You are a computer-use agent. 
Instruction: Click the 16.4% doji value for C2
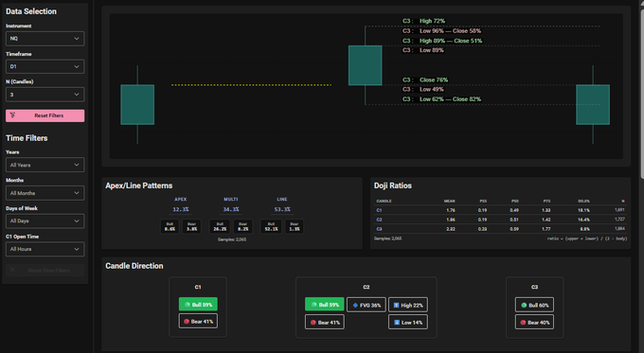pos(583,220)
